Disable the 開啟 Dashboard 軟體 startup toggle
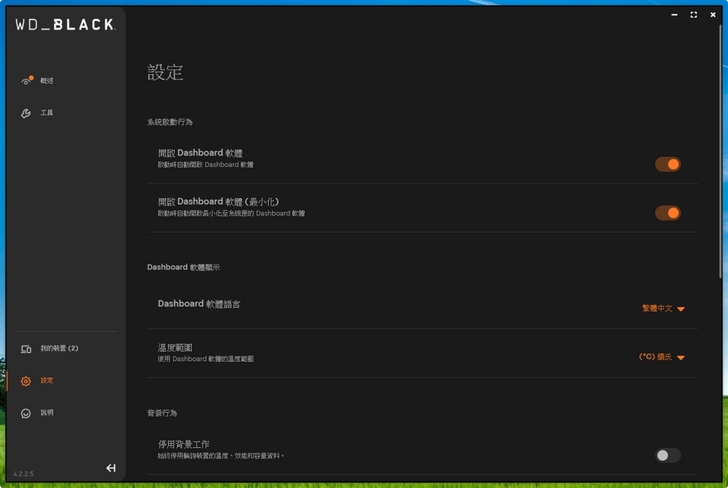 (668, 164)
